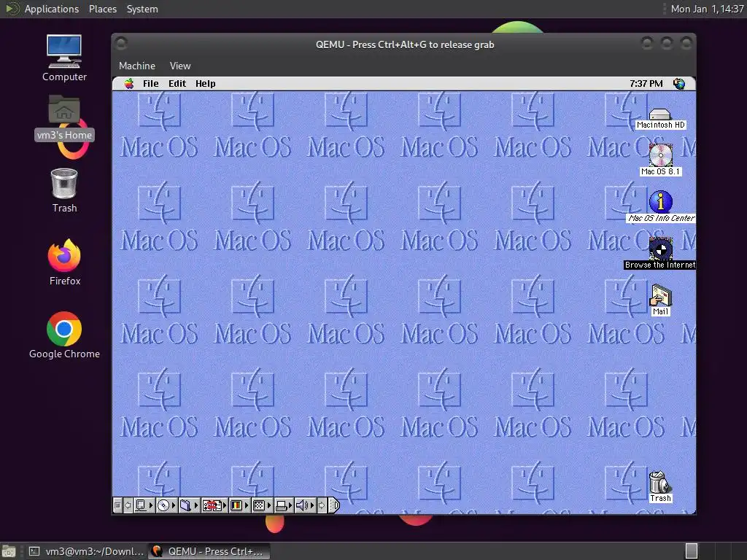Click the Control Strip right scroll arrow
This screenshot has width=747, height=560.
(x=322, y=505)
